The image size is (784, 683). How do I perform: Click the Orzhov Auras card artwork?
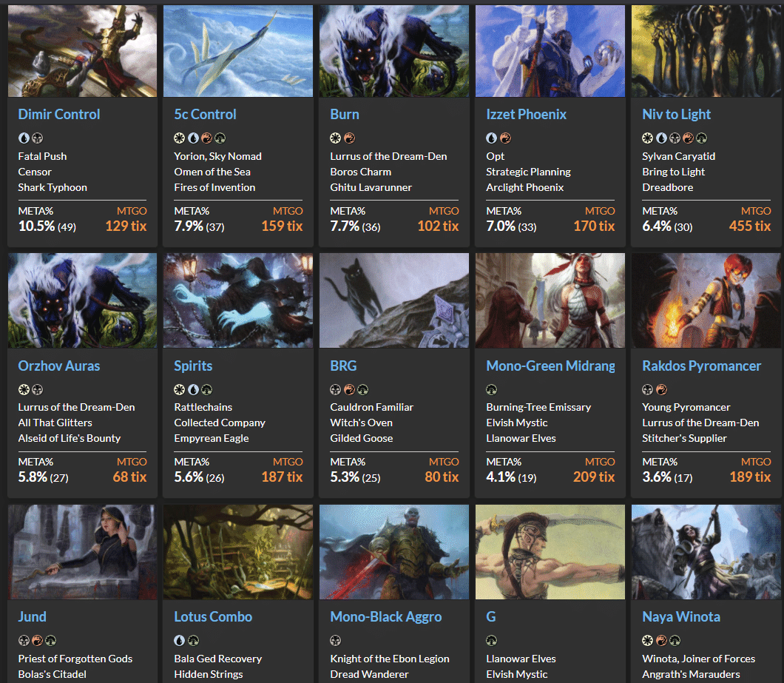point(83,300)
